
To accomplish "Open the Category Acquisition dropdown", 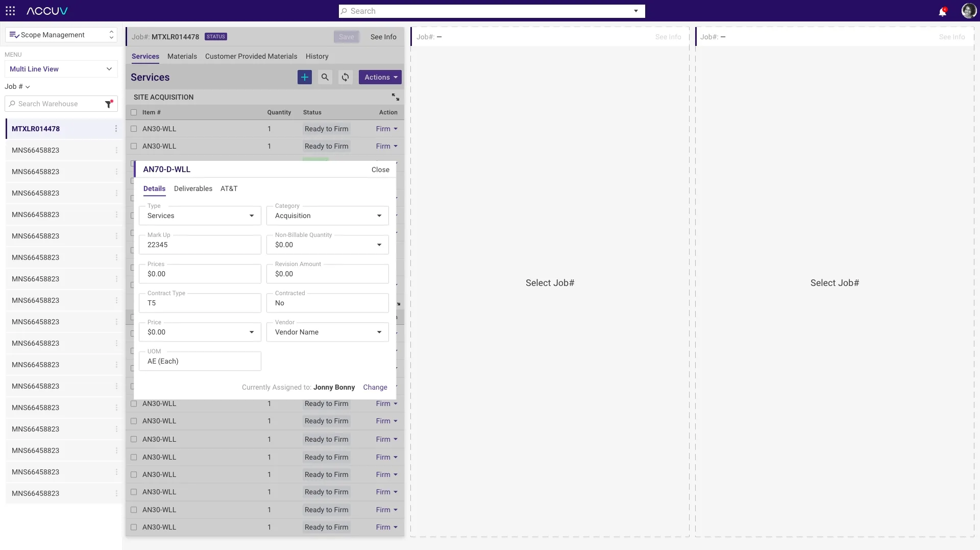I will coord(328,216).
